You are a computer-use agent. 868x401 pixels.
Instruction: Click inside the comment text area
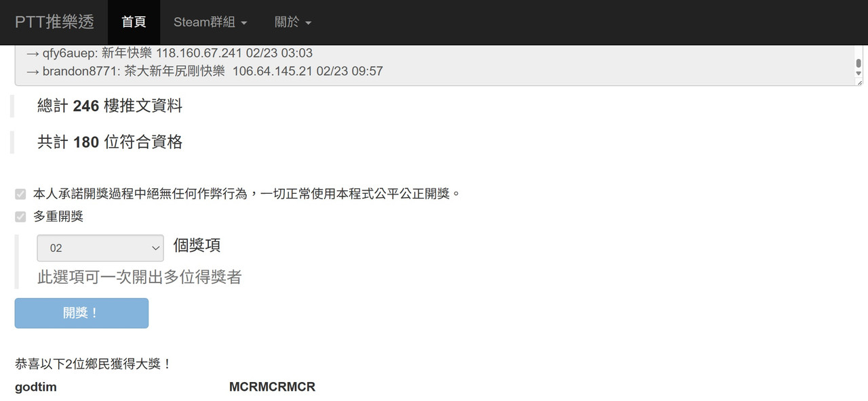(434, 65)
